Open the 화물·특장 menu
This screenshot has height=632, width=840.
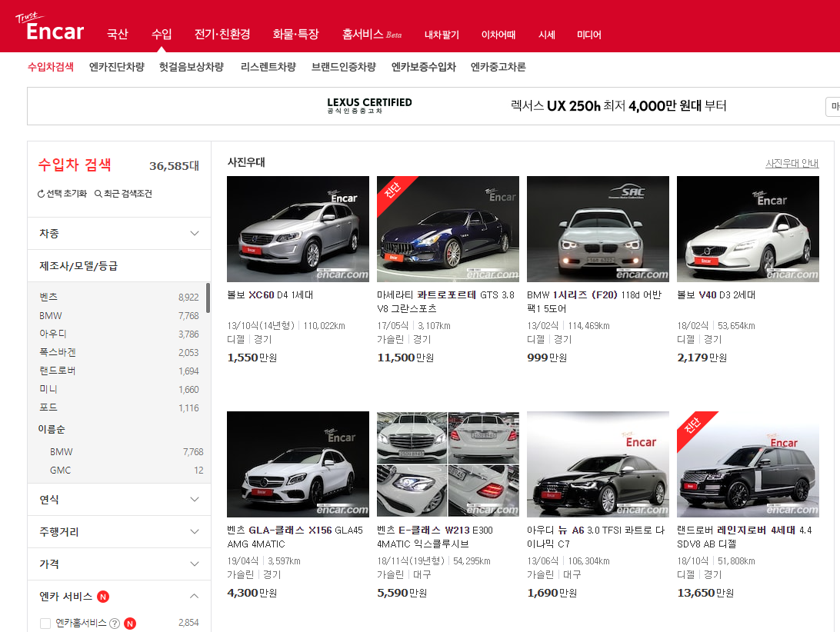click(x=295, y=35)
